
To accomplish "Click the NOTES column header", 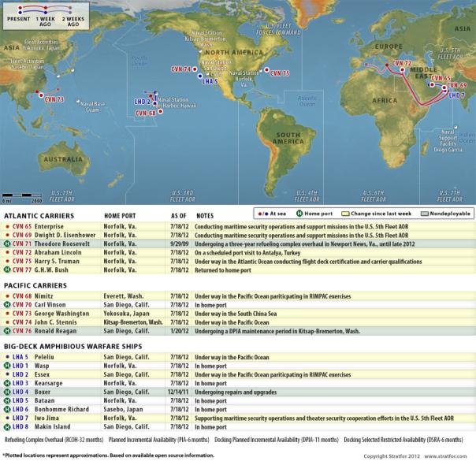I will click(205, 216).
